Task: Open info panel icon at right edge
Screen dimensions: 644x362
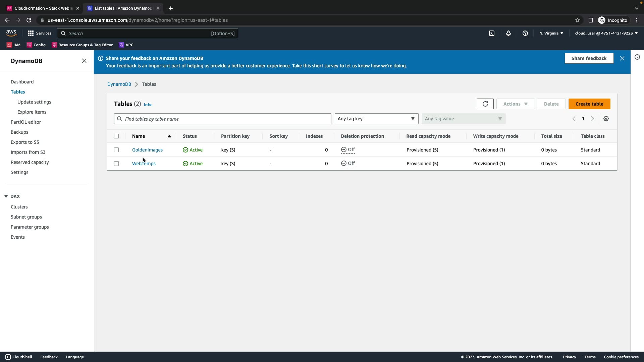Action: click(637, 57)
